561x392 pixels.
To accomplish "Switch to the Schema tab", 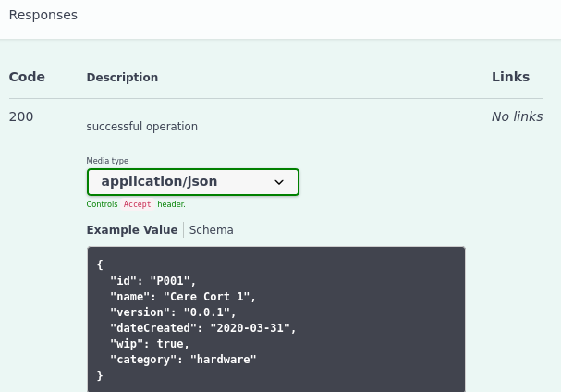I will coord(212,230).
